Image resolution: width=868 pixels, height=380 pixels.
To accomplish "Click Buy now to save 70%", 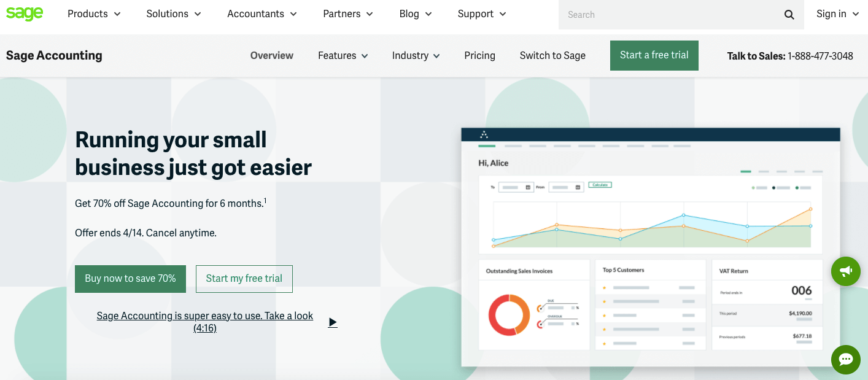I will point(130,279).
